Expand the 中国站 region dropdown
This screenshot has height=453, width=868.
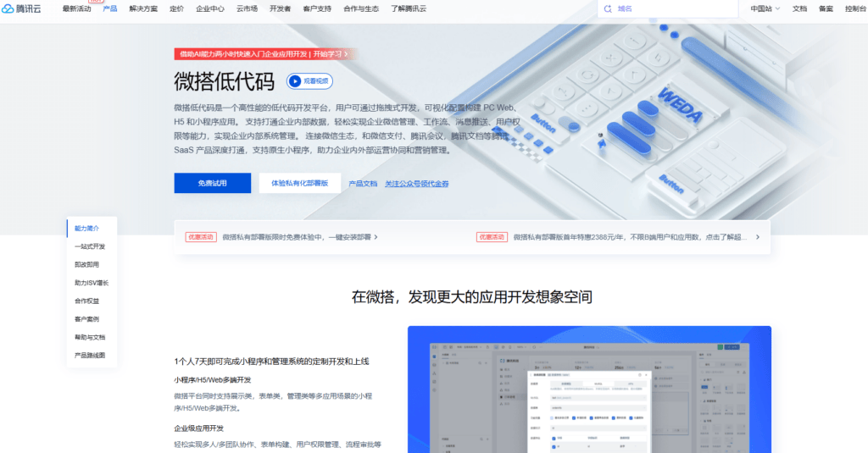765,8
